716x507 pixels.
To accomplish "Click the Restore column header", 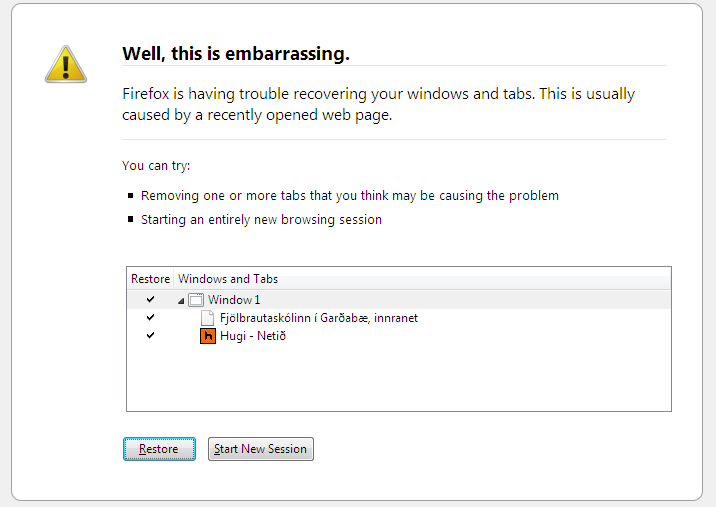I will click(x=150, y=279).
